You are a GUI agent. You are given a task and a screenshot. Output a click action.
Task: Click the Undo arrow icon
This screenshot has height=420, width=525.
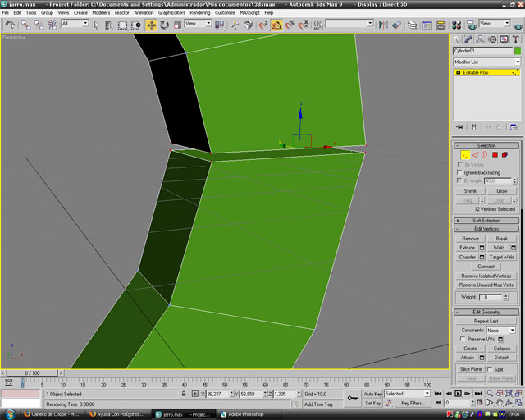[10, 25]
